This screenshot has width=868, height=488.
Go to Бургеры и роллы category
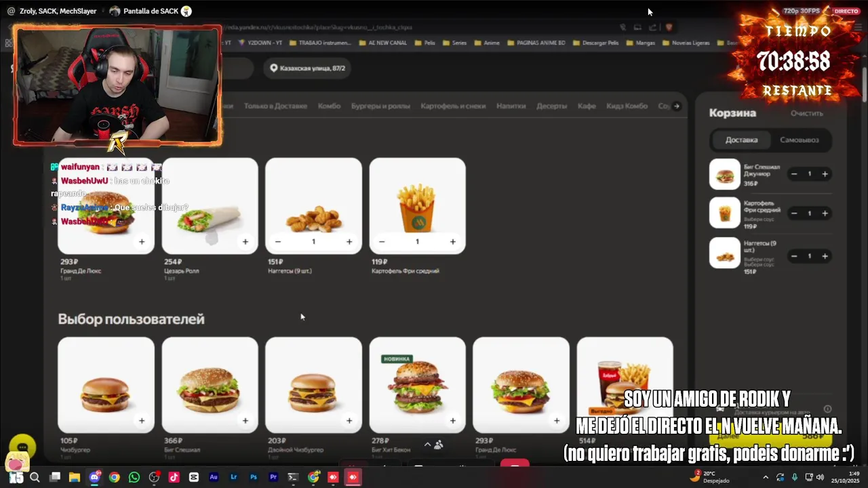coord(380,106)
